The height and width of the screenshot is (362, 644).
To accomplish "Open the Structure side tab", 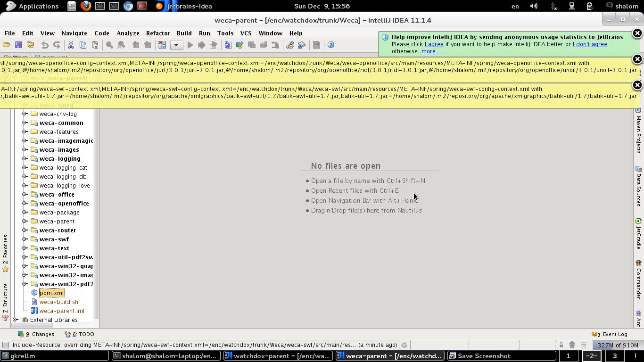I will coord(5,302).
